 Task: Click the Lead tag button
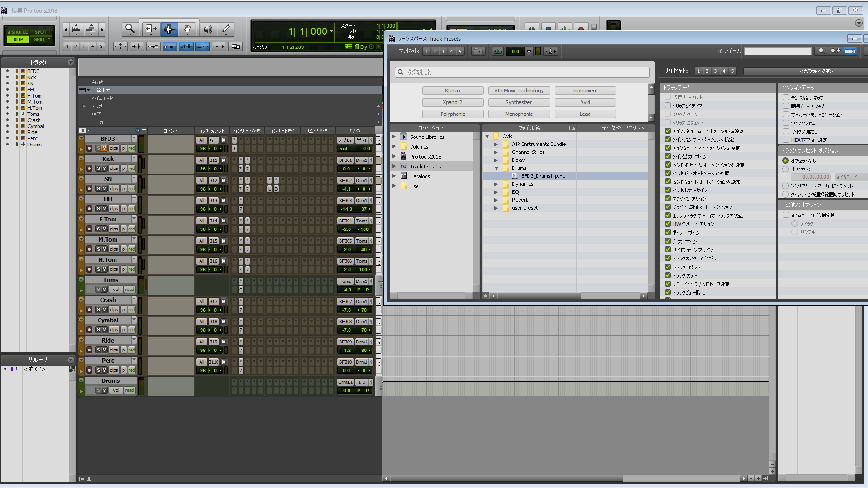585,114
